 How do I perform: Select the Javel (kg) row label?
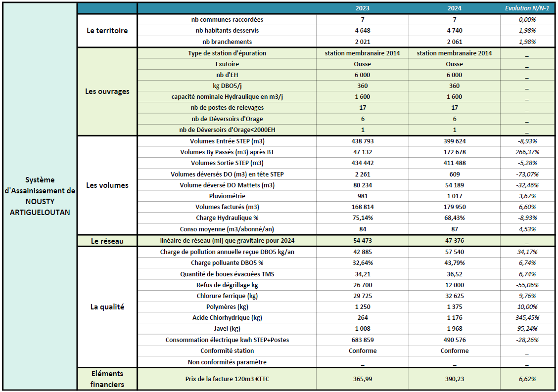[x=227, y=329]
